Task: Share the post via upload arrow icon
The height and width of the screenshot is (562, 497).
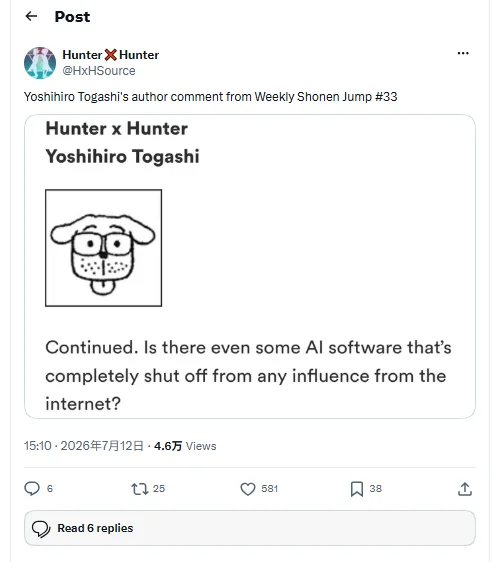Action: (x=465, y=489)
